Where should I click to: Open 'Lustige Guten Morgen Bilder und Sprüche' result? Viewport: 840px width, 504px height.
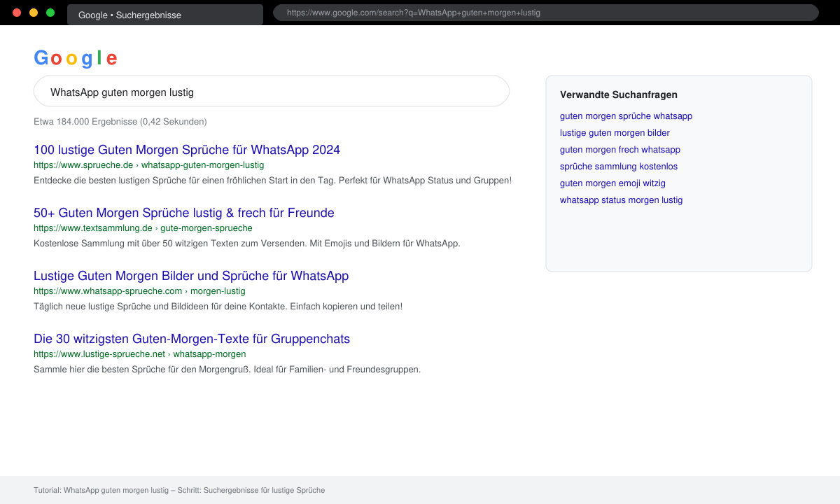coord(191,276)
